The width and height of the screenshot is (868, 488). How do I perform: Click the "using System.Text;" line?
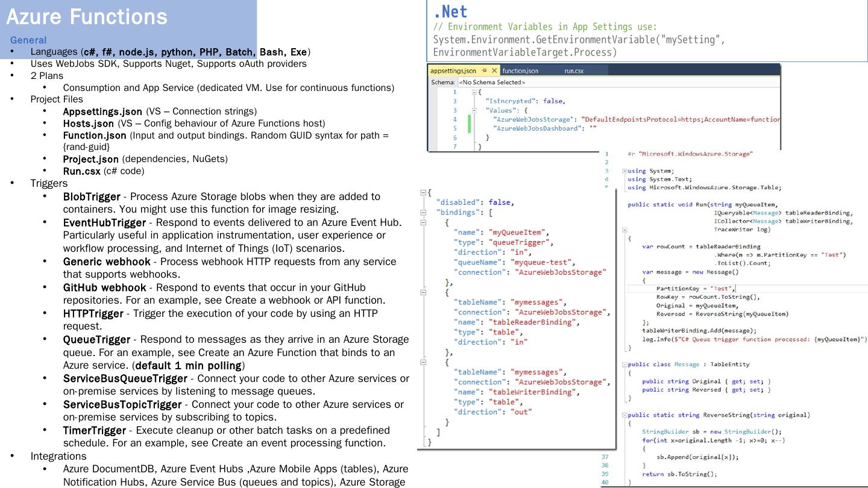click(652, 179)
